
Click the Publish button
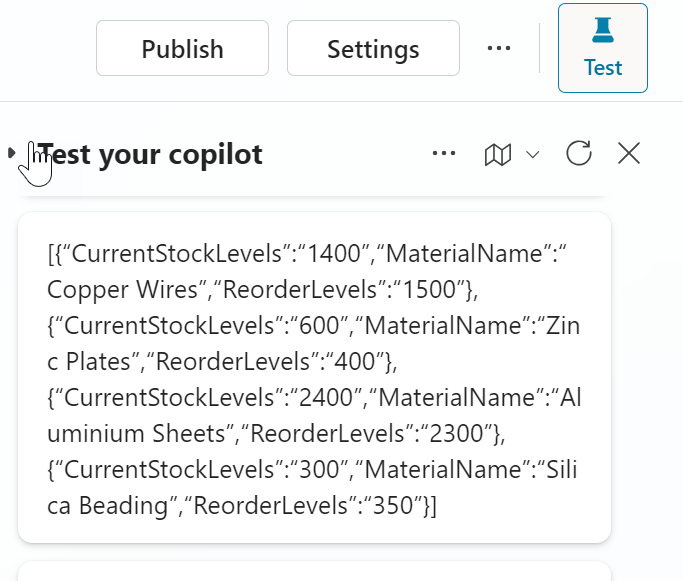(x=182, y=48)
